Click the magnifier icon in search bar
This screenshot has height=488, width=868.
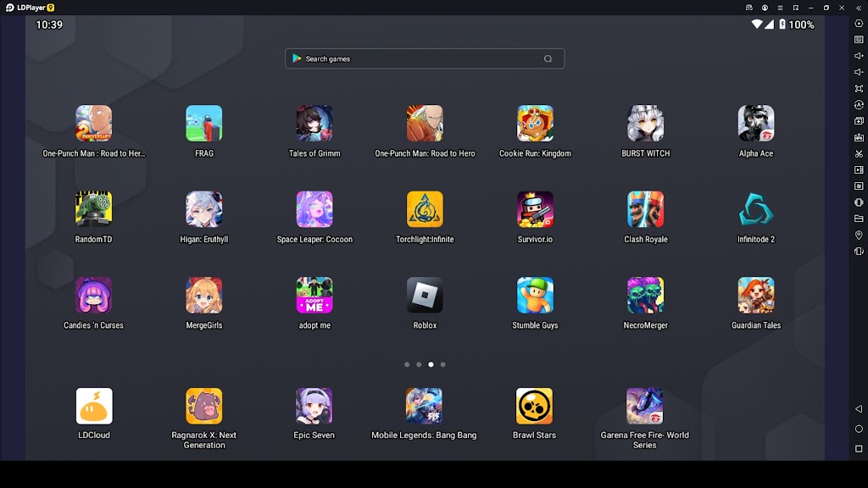click(x=548, y=58)
